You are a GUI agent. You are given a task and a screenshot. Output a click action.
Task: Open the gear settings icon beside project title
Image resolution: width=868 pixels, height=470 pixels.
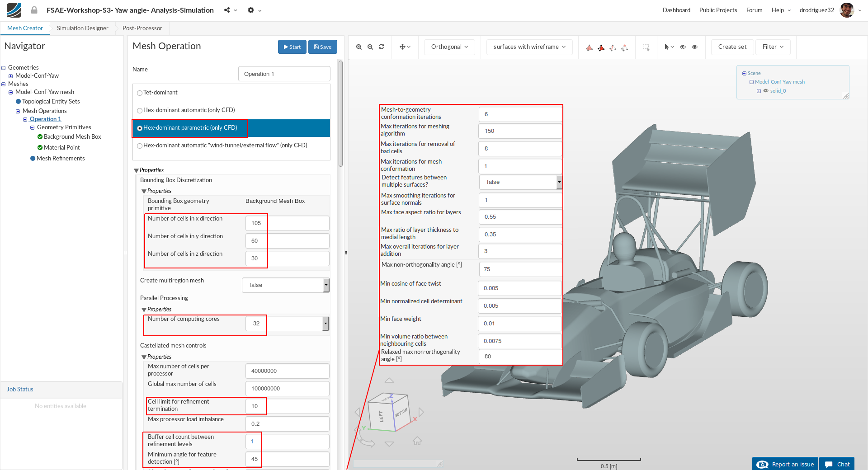(251, 10)
